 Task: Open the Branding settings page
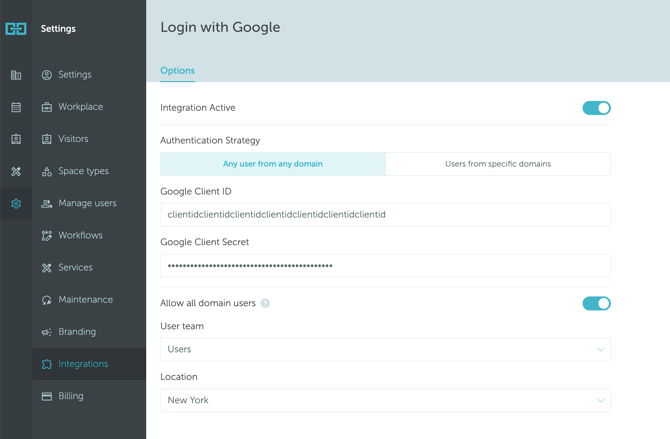click(77, 332)
